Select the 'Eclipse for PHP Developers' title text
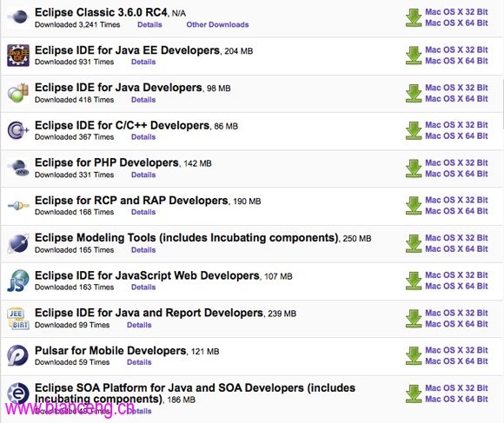 coord(107,162)
